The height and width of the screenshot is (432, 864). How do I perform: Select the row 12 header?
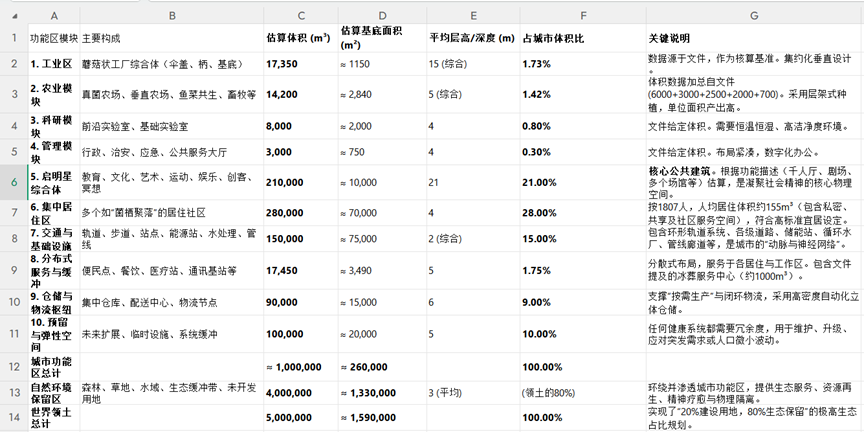14,366
